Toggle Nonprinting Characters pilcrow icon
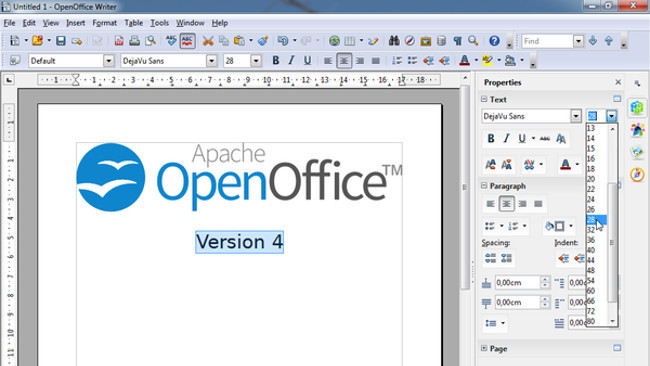The width and height of the screenshot is (650, 366). [x=458, y=41]
